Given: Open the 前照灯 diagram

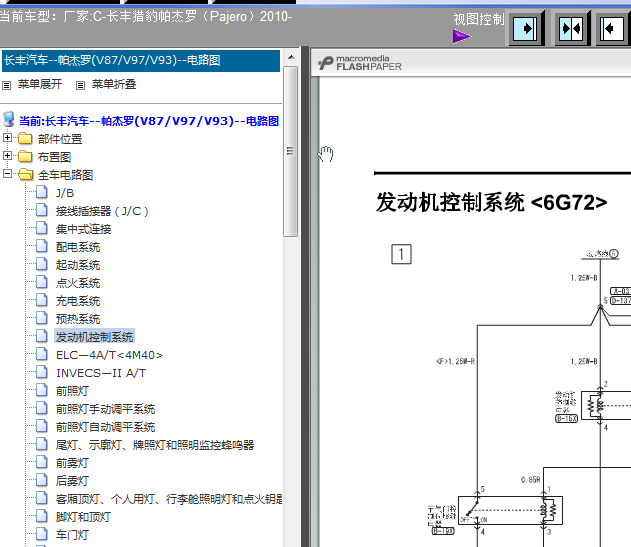Looking at the screenshot, I should 72,391.
